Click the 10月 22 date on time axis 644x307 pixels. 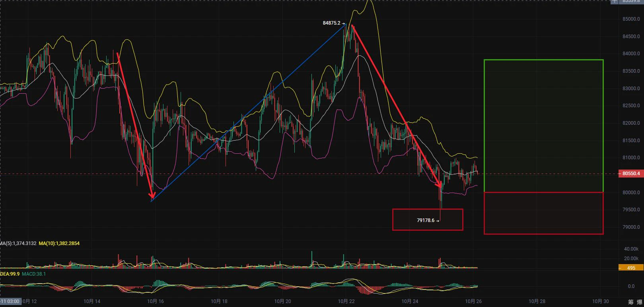pos(346,301)
